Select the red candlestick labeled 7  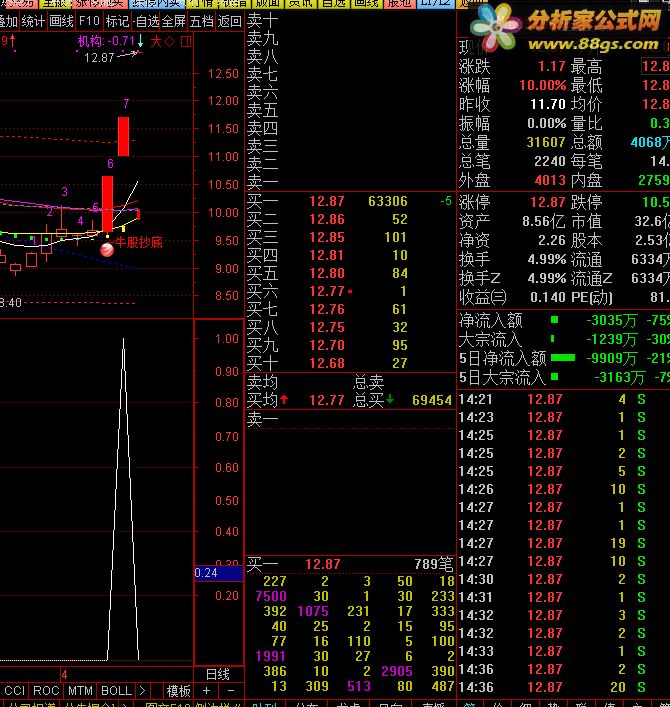pos(124,136)
